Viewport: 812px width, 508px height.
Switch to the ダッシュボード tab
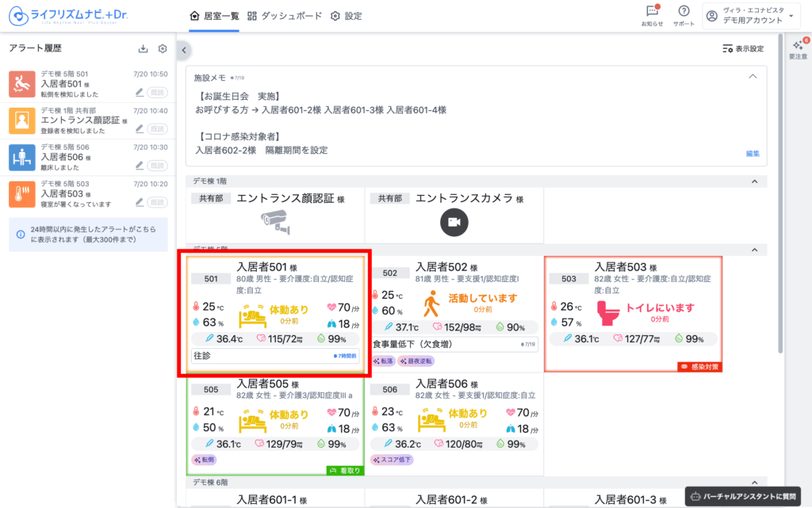(x=285, y=16)
